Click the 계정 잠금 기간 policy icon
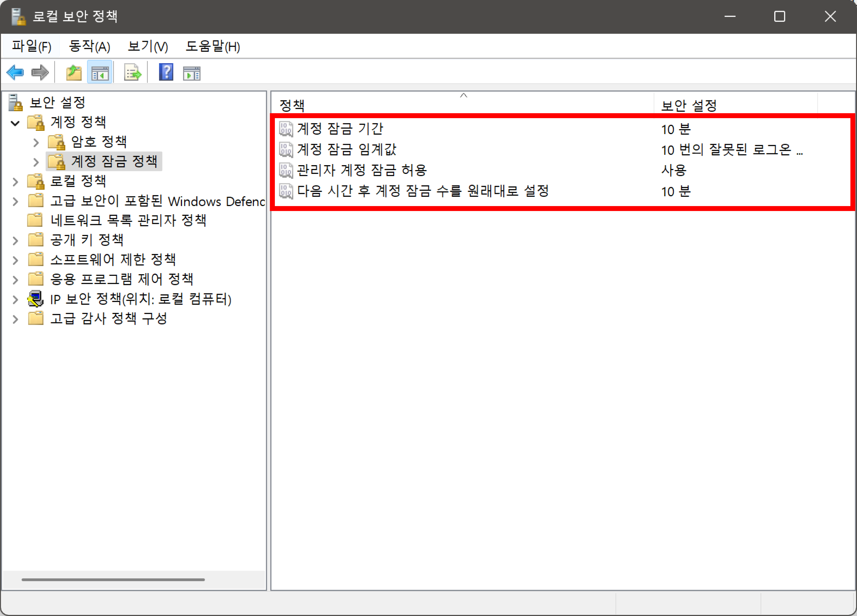Screen dimensions: 857x616 tap(286, 129)
